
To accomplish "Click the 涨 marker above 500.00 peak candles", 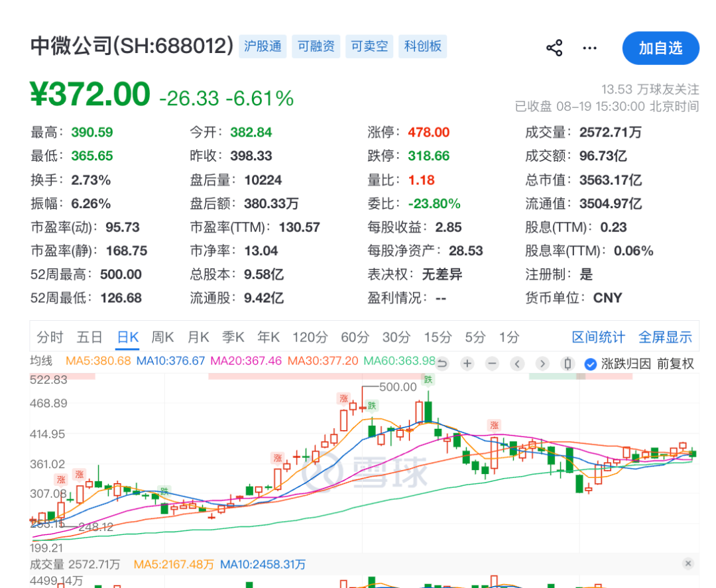I will point(343,398).
